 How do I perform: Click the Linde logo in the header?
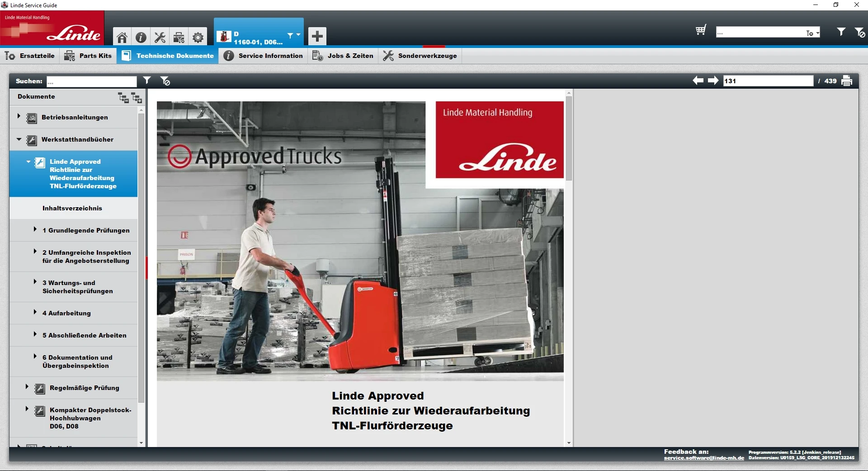[x=52, y=28]
